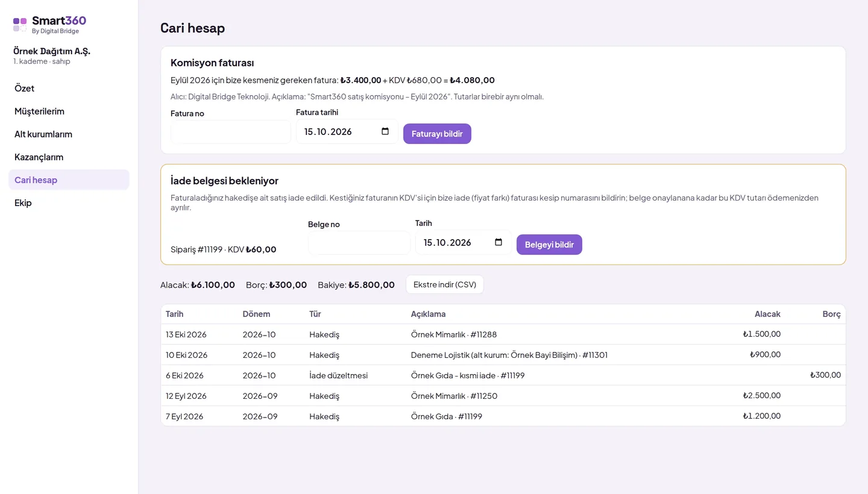Click the Borç column header

point(832,314)
